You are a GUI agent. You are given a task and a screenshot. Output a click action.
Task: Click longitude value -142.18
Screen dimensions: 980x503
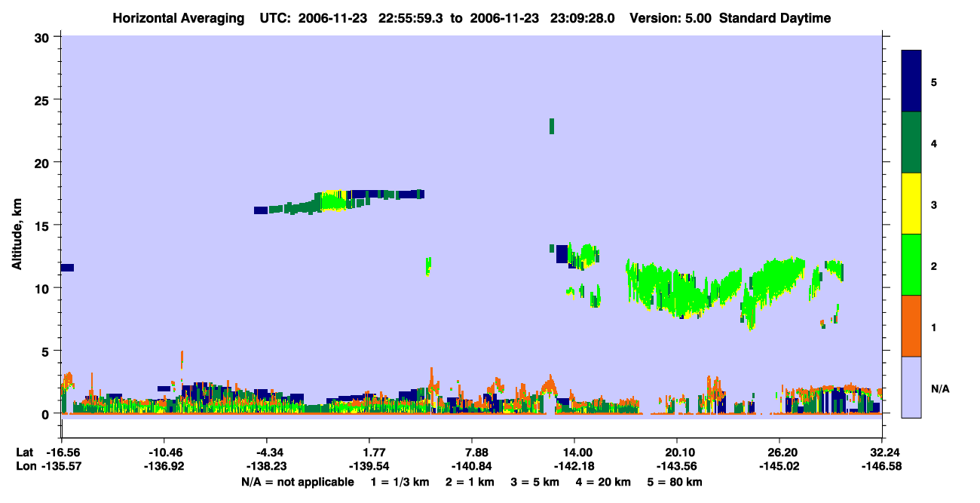pos(574,466)
